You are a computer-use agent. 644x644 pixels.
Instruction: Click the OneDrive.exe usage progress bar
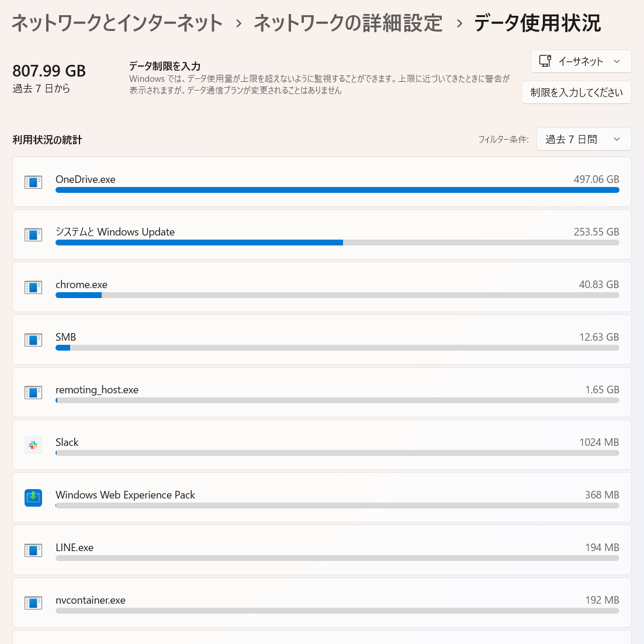pos(337,190)
